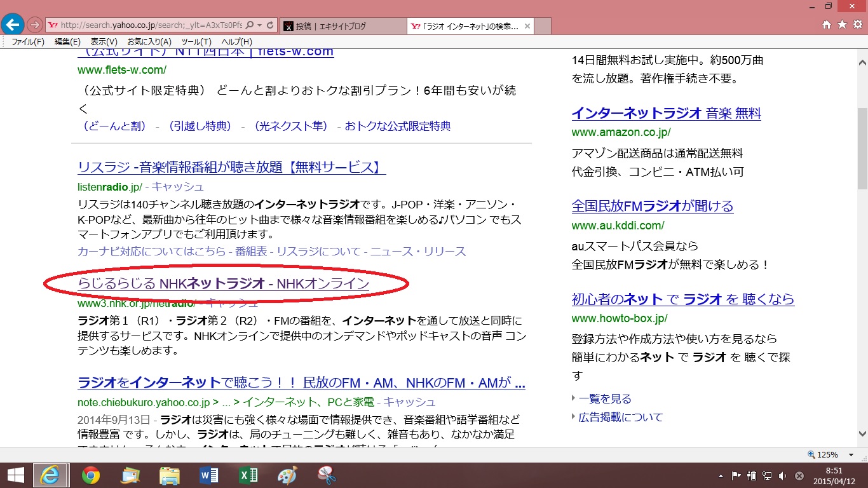The image size is (868, 488).
Task: Click the おトクな公式限定特典 sublink
Action: click(x=398, y=126)
